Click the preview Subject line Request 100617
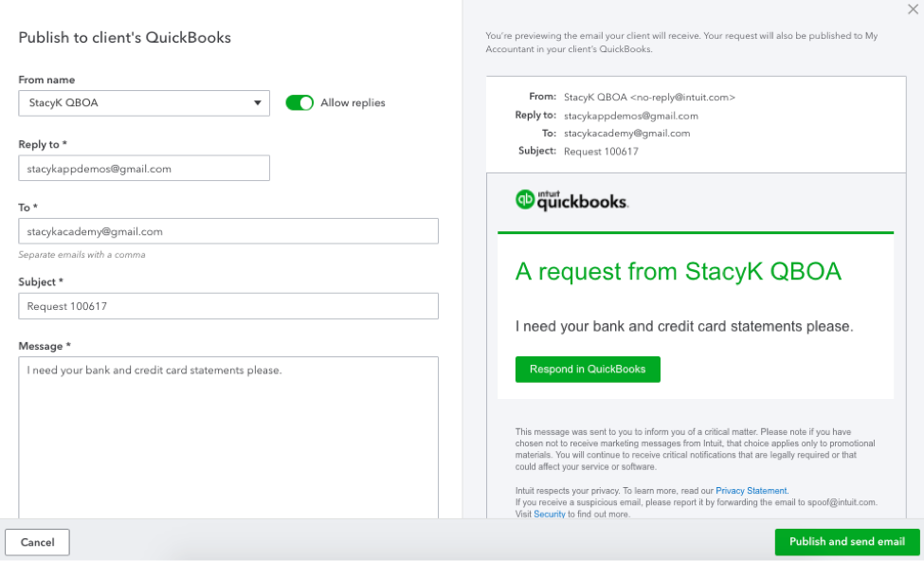 pyautogui.click(x=601, y=152)
